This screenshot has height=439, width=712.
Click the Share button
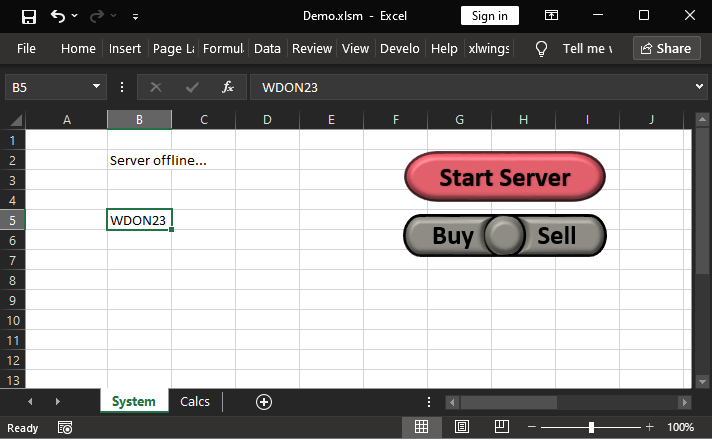(666, 49)
